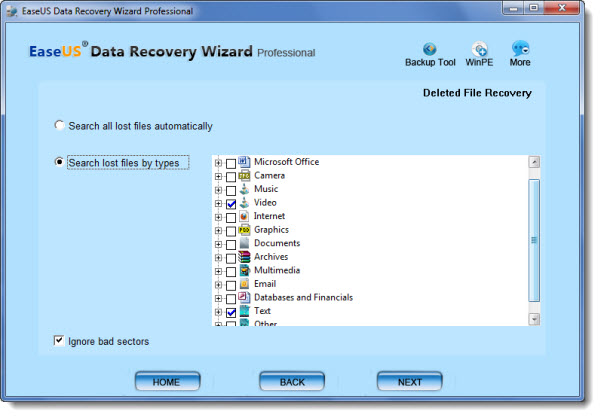
Task: Uncheck the Text checkbox
Action: (x=231, y=313)
